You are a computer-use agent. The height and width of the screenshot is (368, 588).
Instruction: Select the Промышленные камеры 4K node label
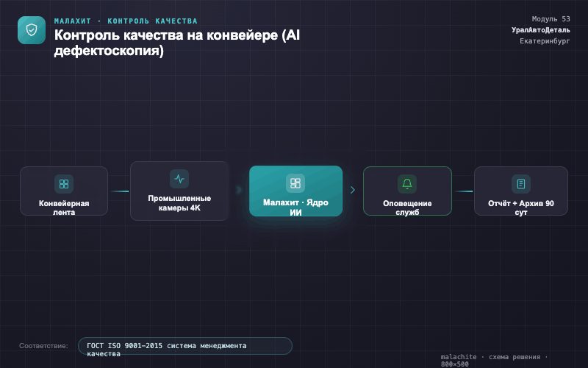179,203
